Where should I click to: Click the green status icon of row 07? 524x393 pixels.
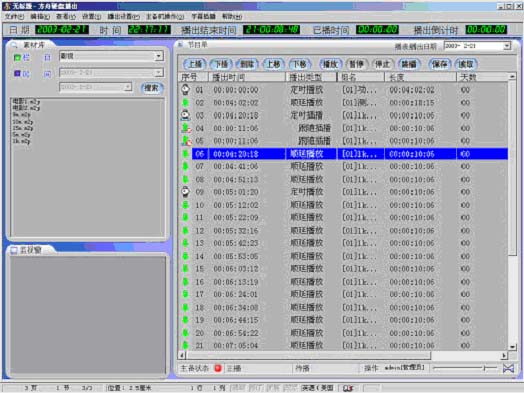(x=185, y=166)
